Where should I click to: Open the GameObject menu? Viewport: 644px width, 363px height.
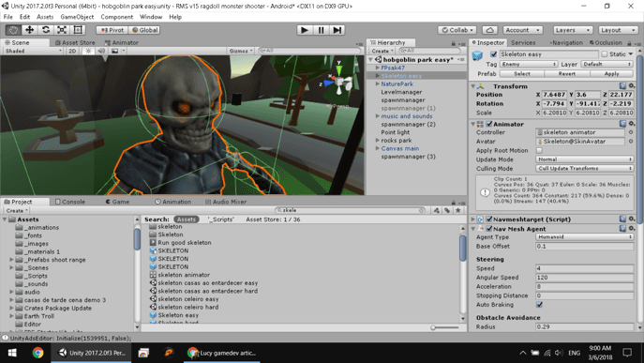pyautogui.click(x=77, y=17)
